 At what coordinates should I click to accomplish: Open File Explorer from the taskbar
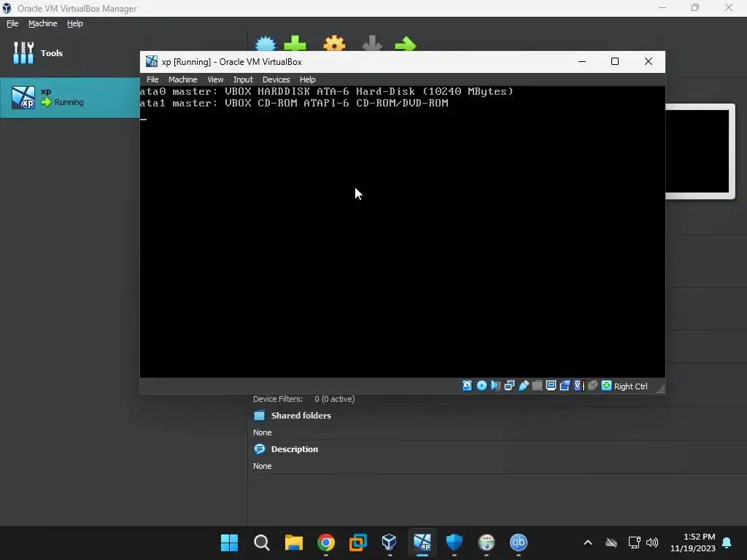pos(293,542)
